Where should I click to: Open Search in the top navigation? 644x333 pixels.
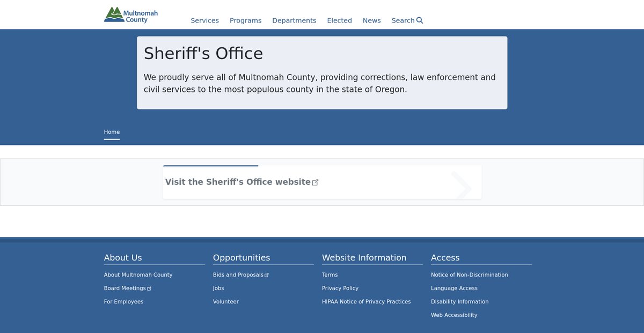407,20
